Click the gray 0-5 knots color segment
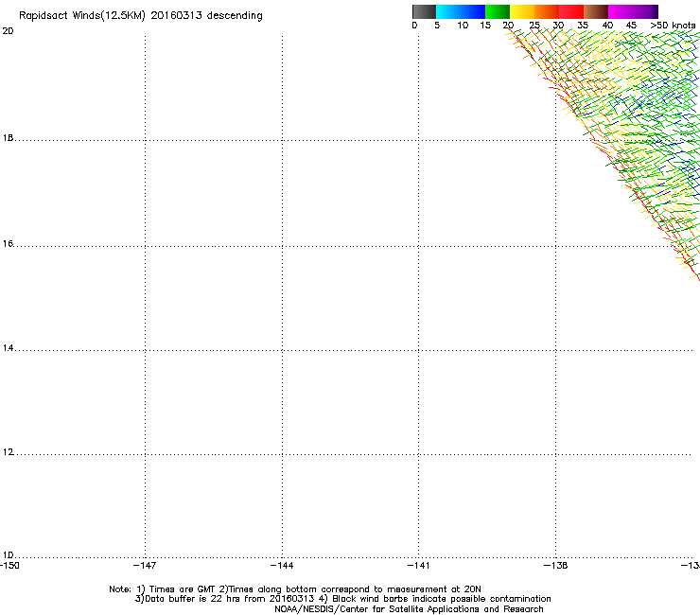This screenshot has height=615, width=700. tap(424, 11)
